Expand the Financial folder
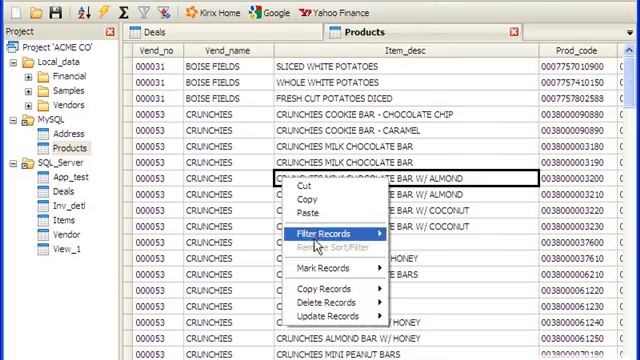Viewport: 640px width, 360px height. tap(28, 77)
